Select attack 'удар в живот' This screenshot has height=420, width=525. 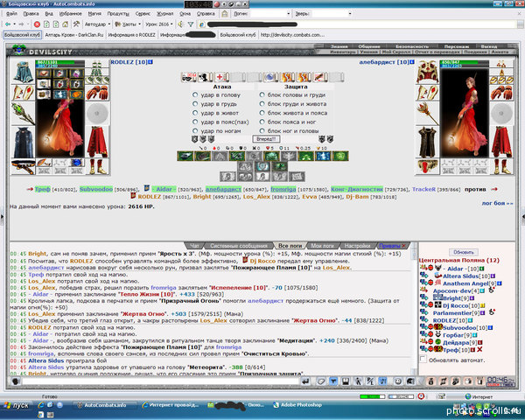[195, 113]
